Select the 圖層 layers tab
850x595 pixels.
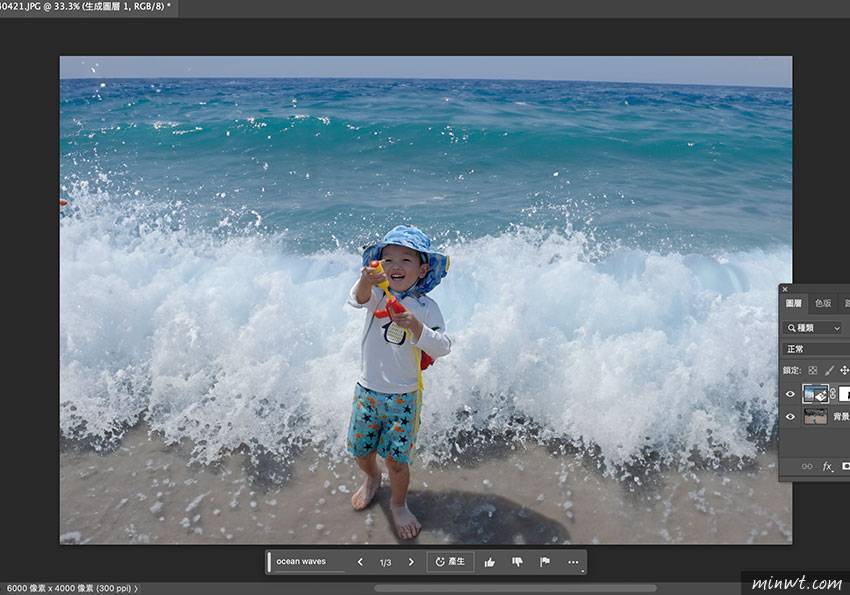click(794, 303)
